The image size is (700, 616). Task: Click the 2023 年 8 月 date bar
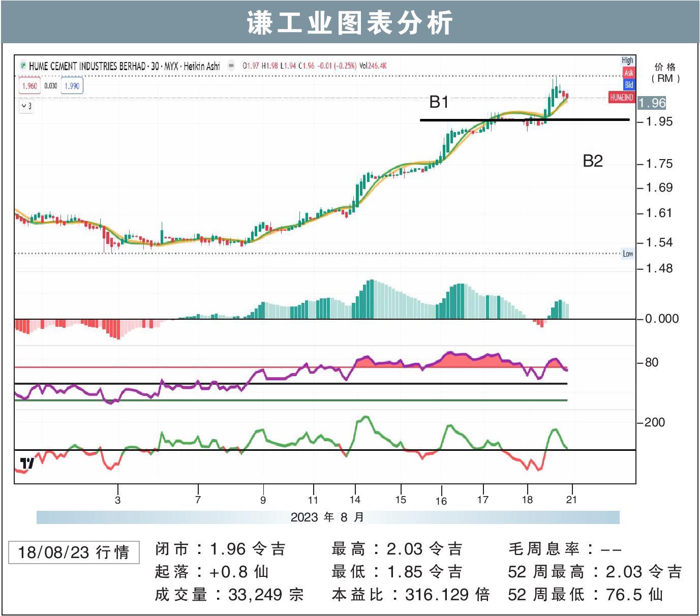(328, 517)
